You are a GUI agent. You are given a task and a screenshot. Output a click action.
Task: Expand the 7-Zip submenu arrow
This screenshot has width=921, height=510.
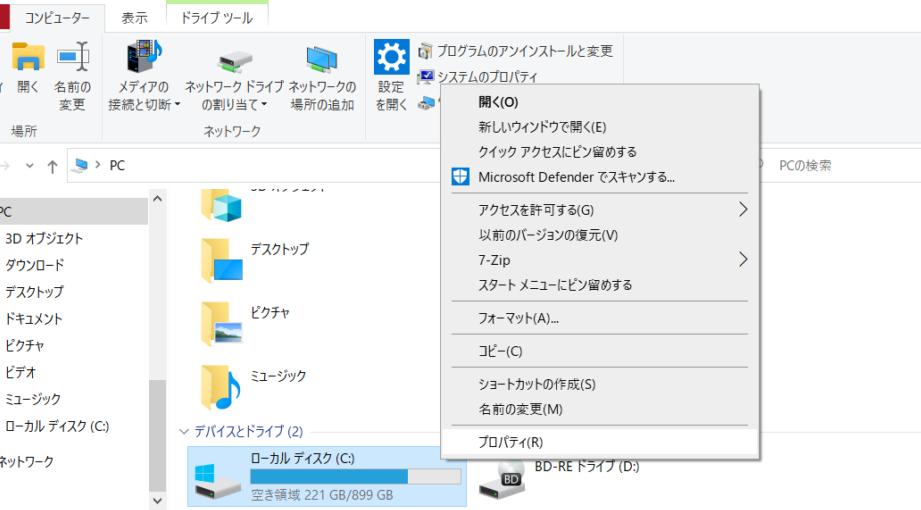coord(743,260)
